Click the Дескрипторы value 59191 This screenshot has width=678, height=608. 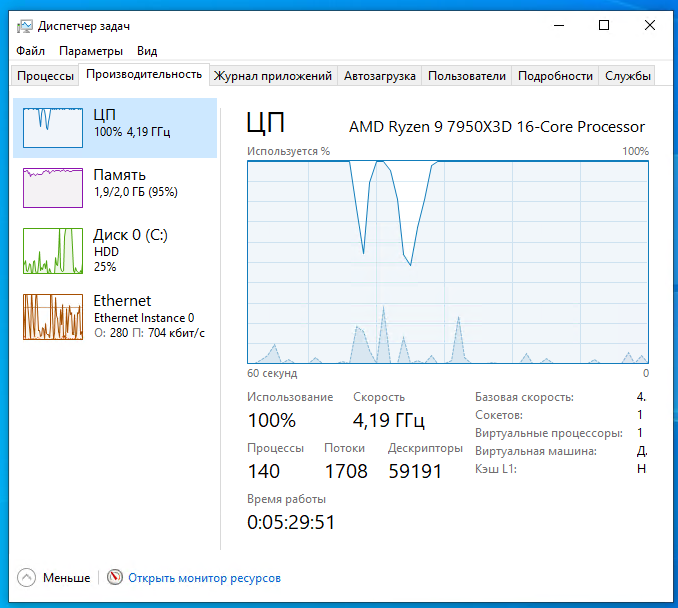[x=415, y=471]
